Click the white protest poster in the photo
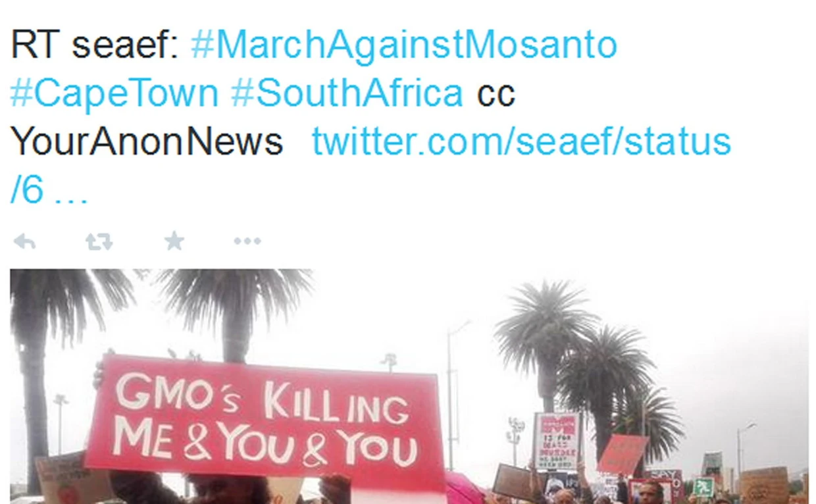This screenshot has height=504, width=816. point(557,441)
